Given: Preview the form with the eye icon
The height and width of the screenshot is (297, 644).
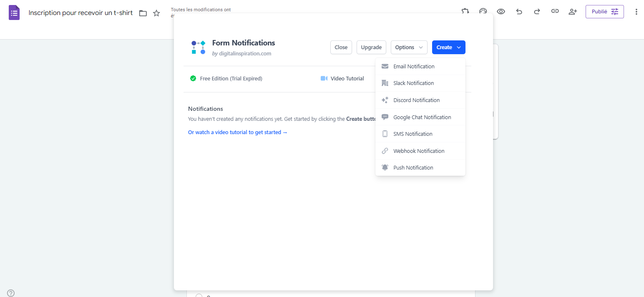Looking at the screenshot, I should 501,12.
